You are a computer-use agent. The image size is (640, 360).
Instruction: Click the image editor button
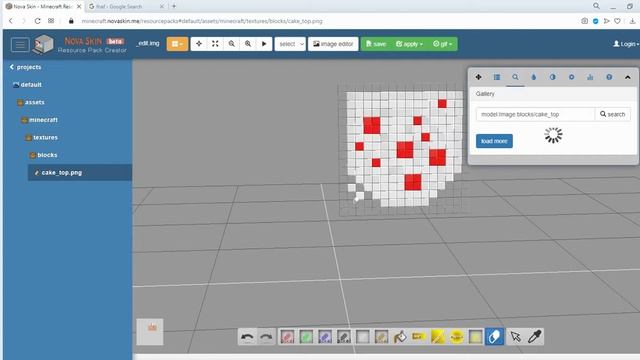333,44
